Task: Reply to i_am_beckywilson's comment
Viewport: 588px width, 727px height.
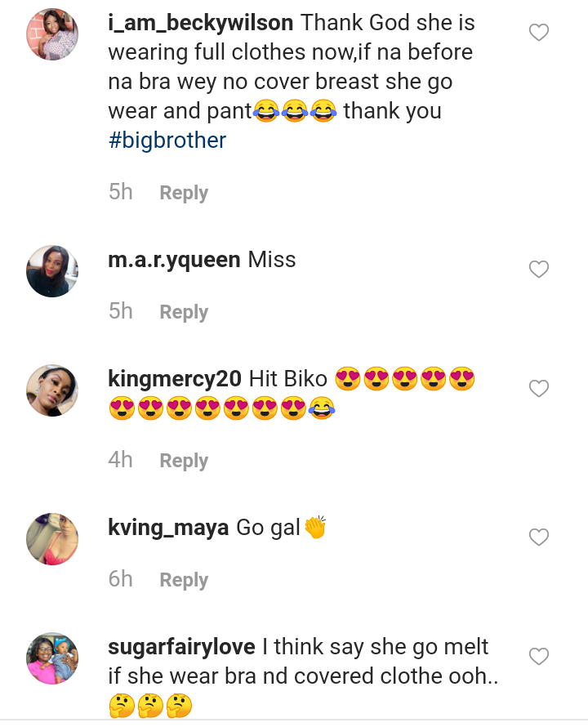Action: [x=184, y=193]
